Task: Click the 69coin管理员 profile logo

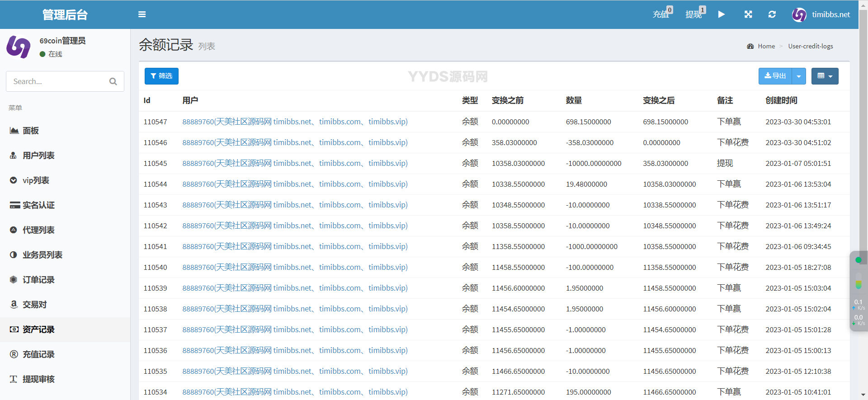Action: coord(19,47)
